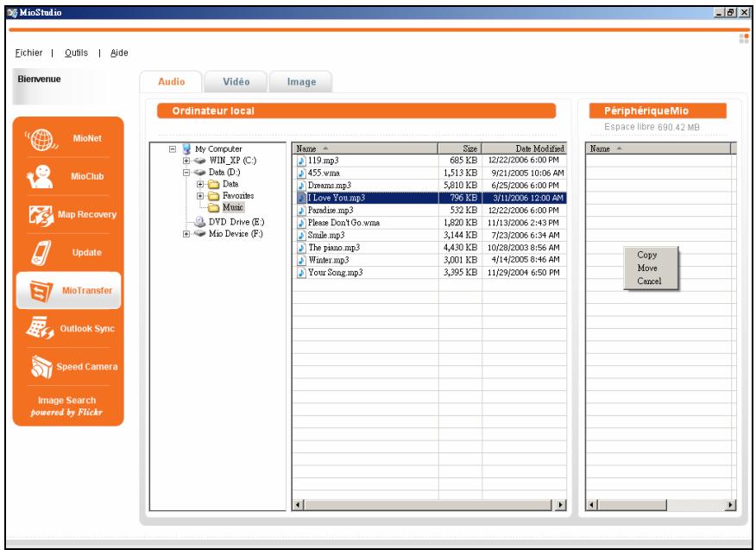Sort device files by Name column header
The height and width of the screenshot is (550, 756).
point(658,149)
